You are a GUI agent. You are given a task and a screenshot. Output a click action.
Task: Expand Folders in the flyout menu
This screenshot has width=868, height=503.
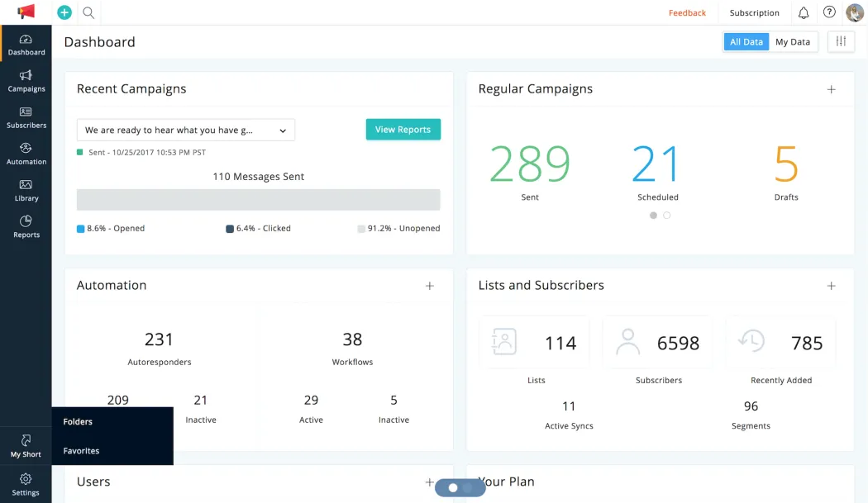(78, 421)
